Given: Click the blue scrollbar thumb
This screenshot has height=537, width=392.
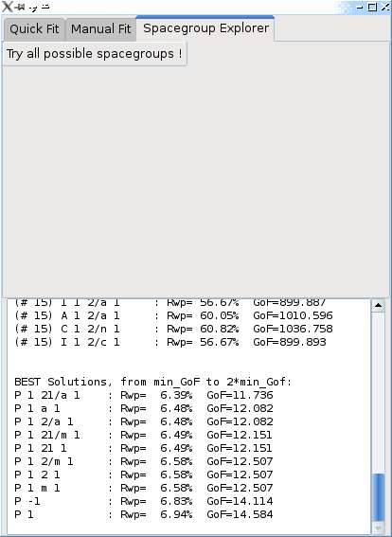Looking at the screenshot, I should (x=378, y=497).
